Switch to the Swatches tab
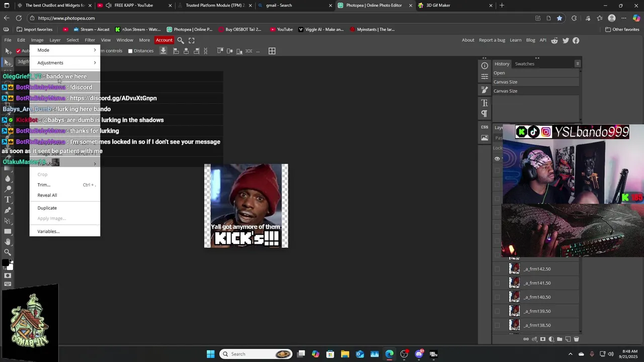This screenshot has width=644, height=362. tap(524, 64)
